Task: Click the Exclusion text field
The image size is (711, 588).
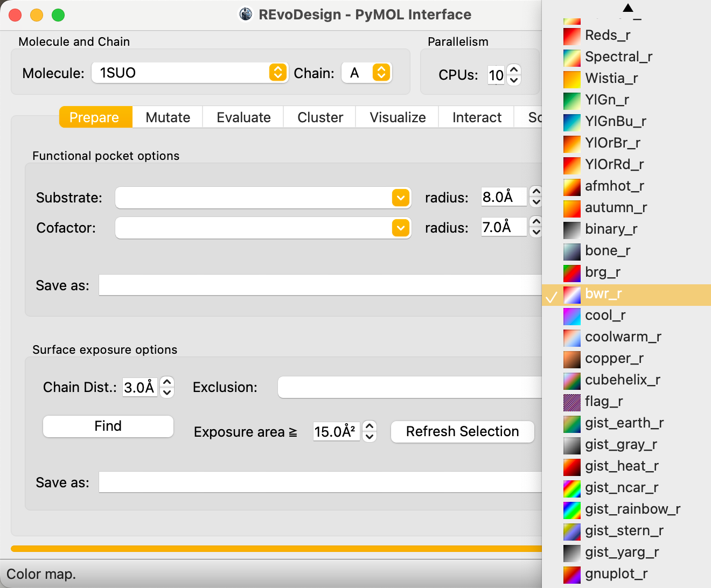Action: 410,388
